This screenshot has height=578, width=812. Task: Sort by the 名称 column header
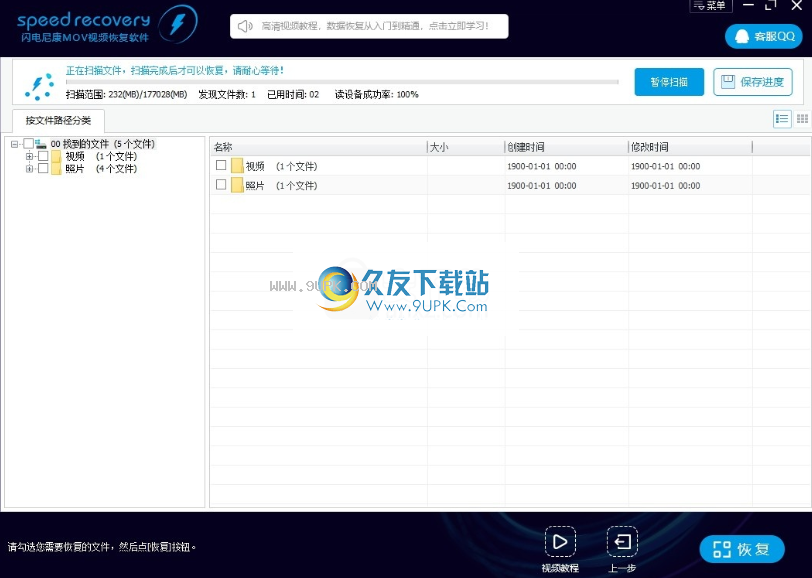(319, 147)
